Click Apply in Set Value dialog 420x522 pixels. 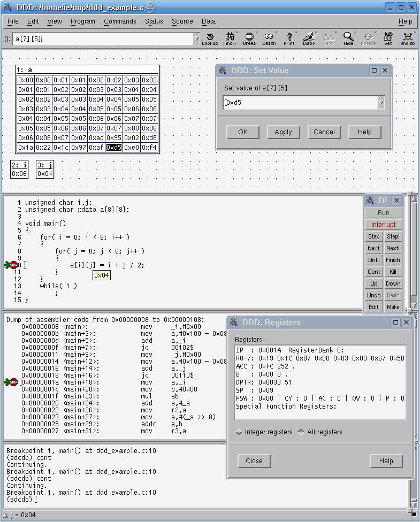click(x=283, y=132)
